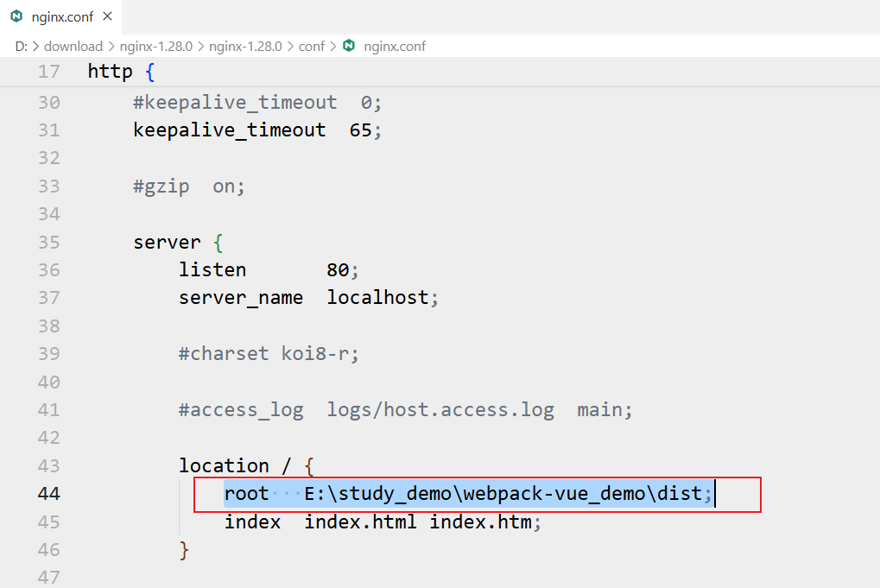
Task: Click the 'keepalive_timeout 65;' line
Action: coord(257,130)
